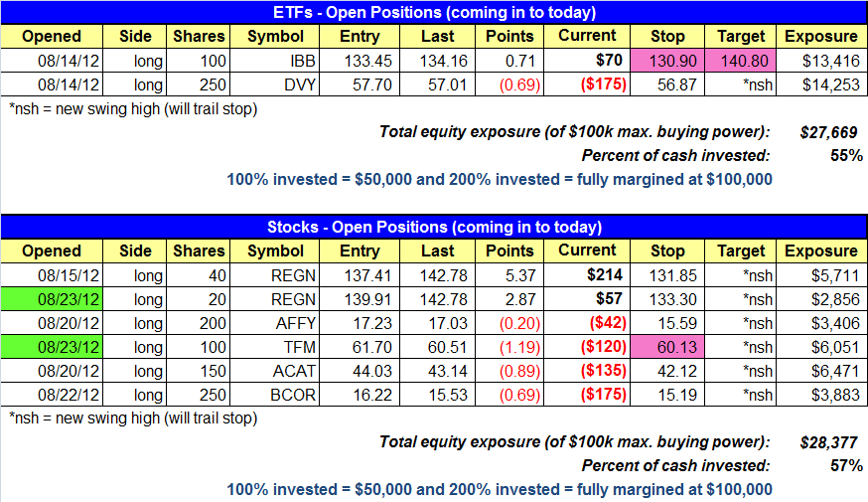Image resolution: width=868 pixels, height=502 pixels.
Task: Click stocks total equity exposure $28,377
Action: pyautogui.click(x=828, y=442)
